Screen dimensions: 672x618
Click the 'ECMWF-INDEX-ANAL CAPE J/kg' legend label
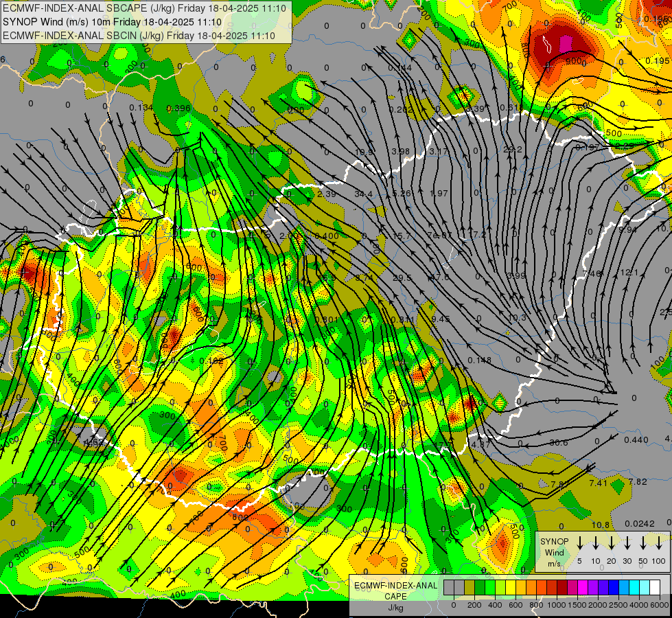[395, 596]
